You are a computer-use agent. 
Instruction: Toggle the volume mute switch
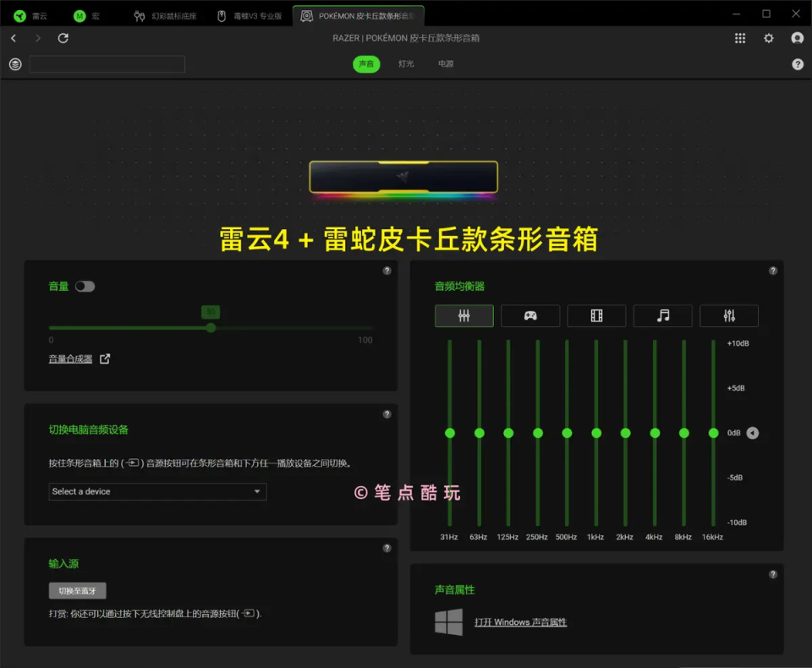(x=85, y=287)
